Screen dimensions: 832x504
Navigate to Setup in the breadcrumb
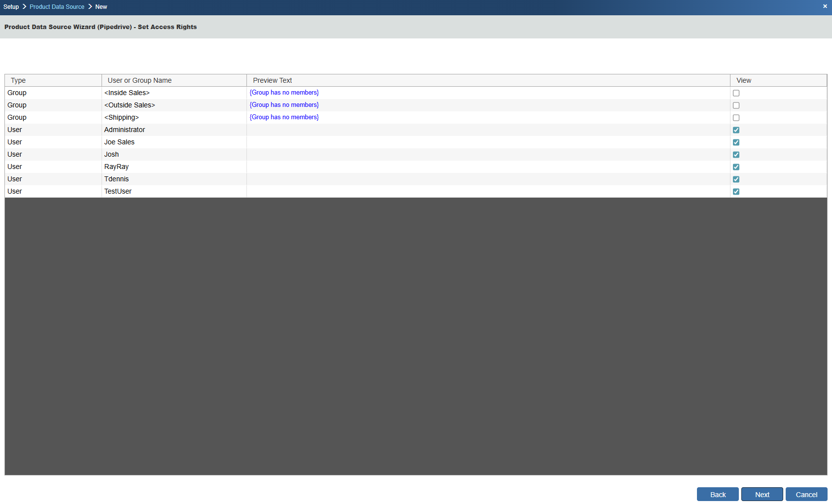click(x=11, y=7)
